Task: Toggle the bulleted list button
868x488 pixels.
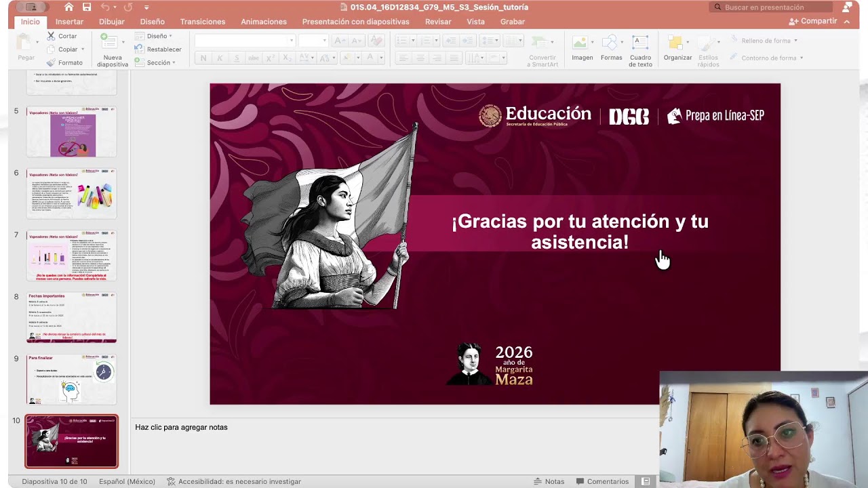Action: [x=402, y=41]
